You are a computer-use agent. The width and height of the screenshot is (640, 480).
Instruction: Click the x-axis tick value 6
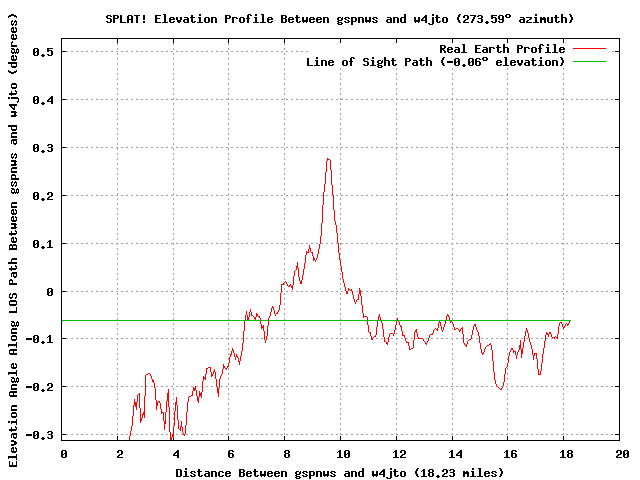coord(231,454)
